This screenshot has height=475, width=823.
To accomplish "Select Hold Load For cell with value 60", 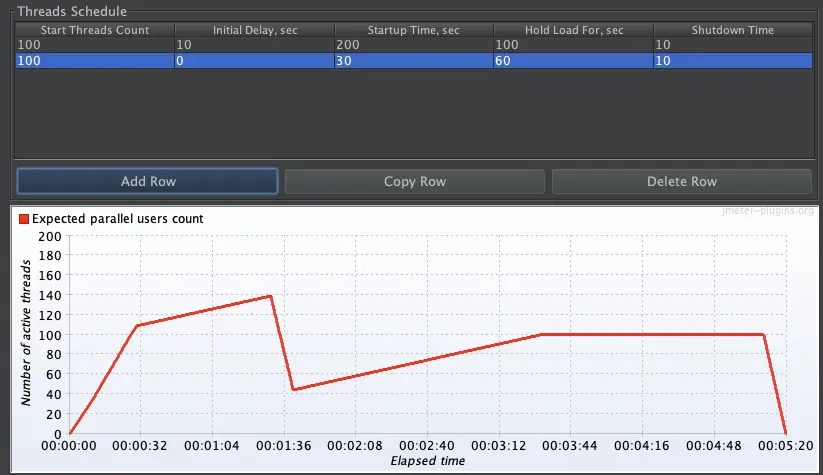I will pyautogui.click(x=574, y=60).
